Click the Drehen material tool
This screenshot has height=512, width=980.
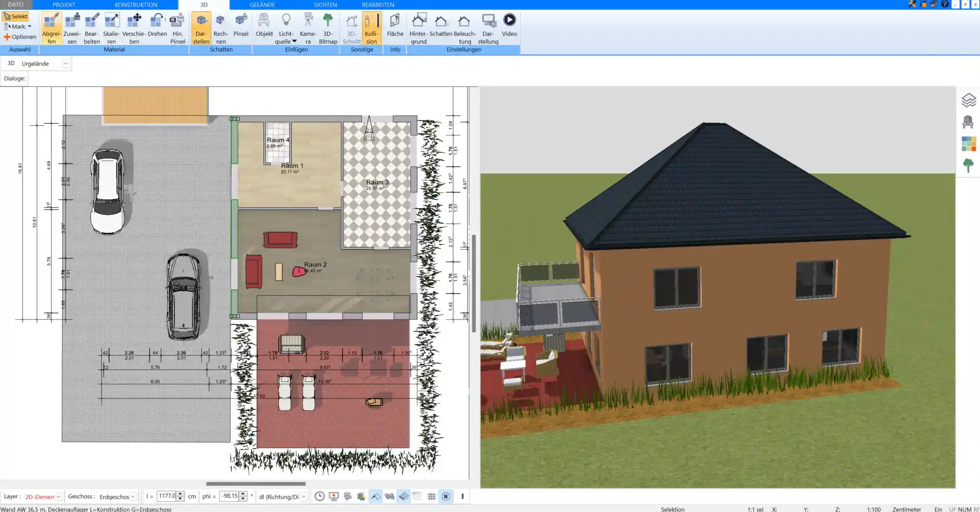coord(157,26)
